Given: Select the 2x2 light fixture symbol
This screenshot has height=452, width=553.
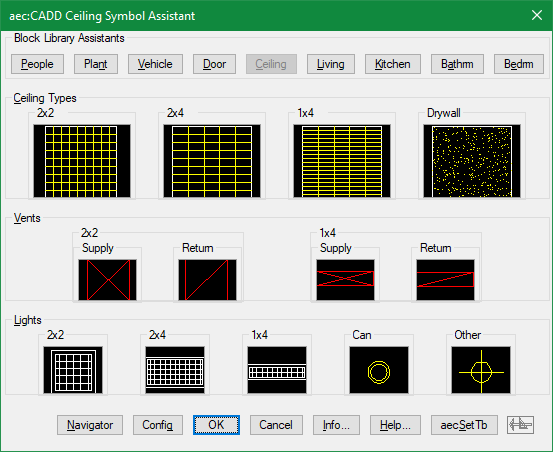Looking at the screenshot, I should pos(73,370).
